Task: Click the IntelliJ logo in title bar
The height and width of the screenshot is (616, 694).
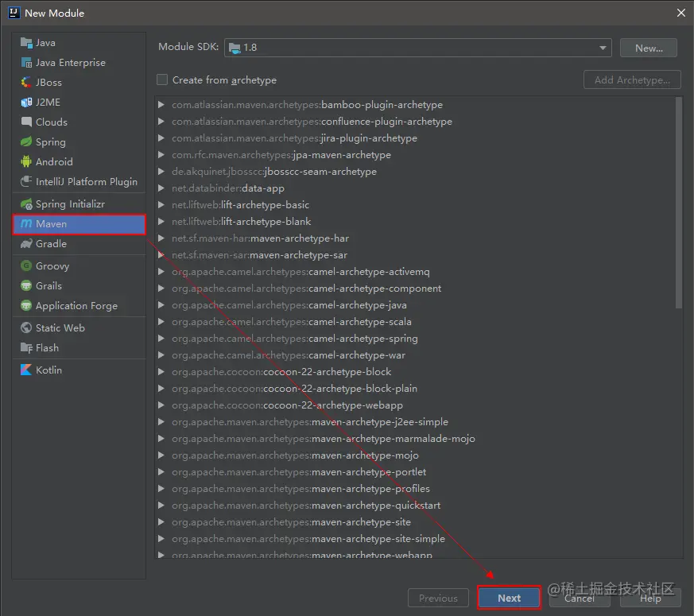Action: tap(14, 13)
